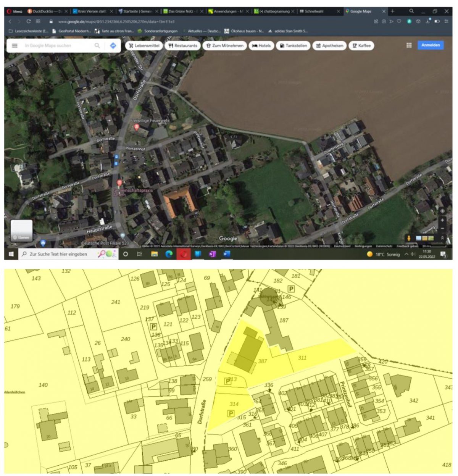Image resolution: width=458 pixels, height=476 pixels.
Task: Click the search magnifier in Maps
Action: 97,45
